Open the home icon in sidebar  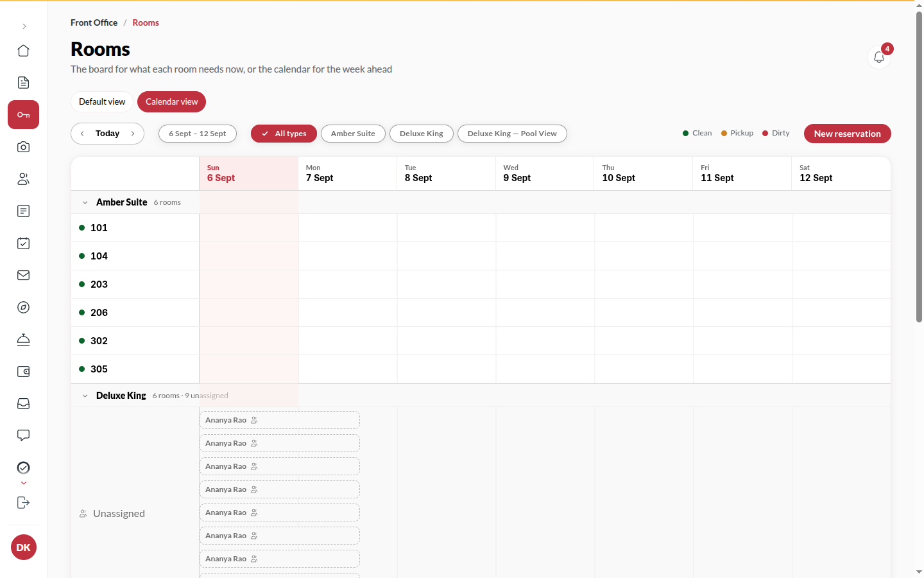(23, 51)
